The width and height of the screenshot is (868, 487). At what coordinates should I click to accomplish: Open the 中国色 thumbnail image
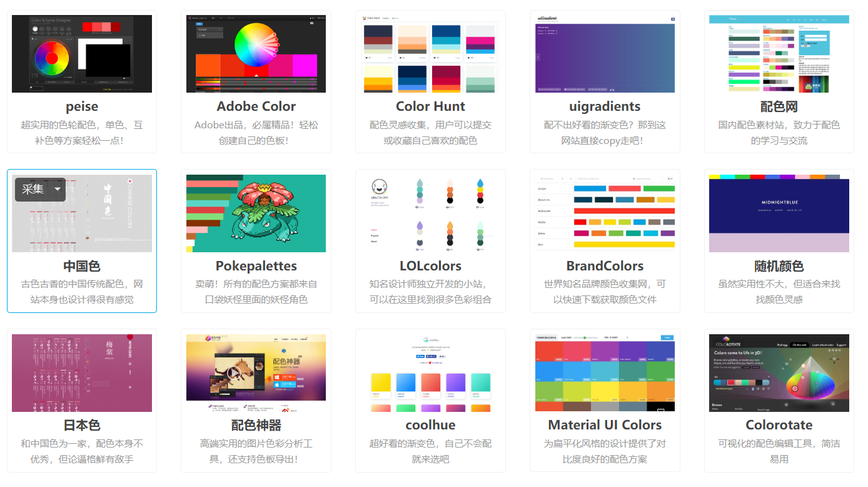click(x=82, y=213)
